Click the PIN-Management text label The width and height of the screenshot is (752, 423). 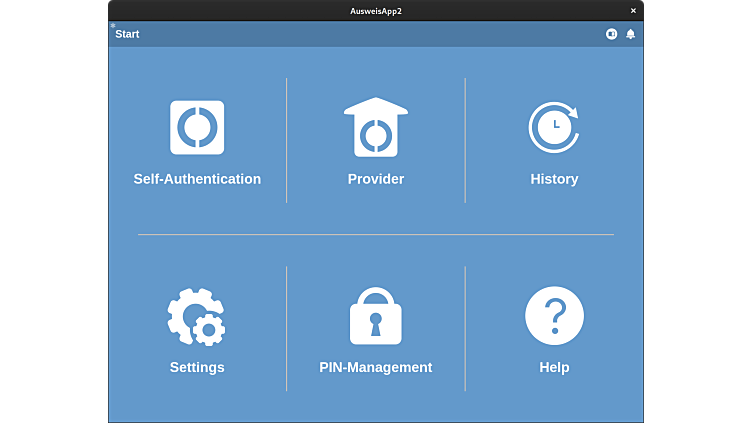coord(376,367)
